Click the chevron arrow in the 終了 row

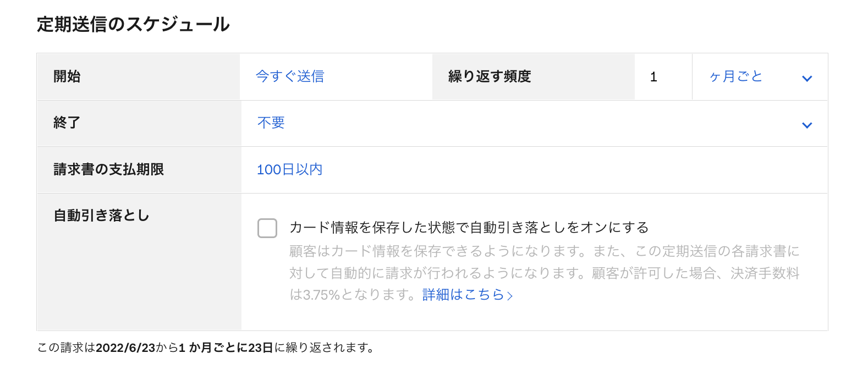click(x=806, y=125)
